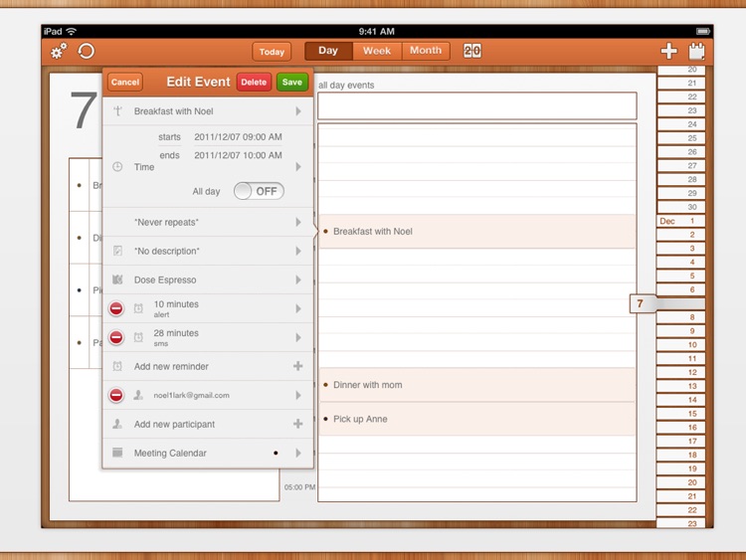
Task: Click the calendar icon beside Meeting Calendar
Action: click(x=117, y=453)
